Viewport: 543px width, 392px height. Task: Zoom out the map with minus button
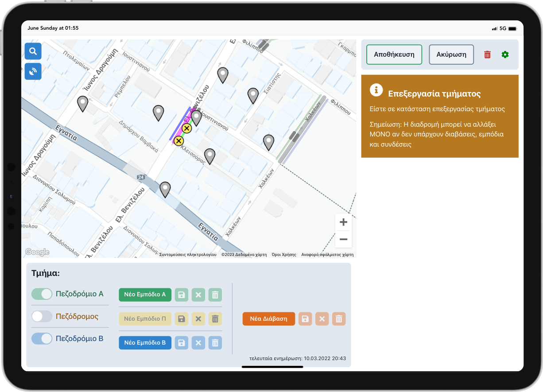coord(343,239)
